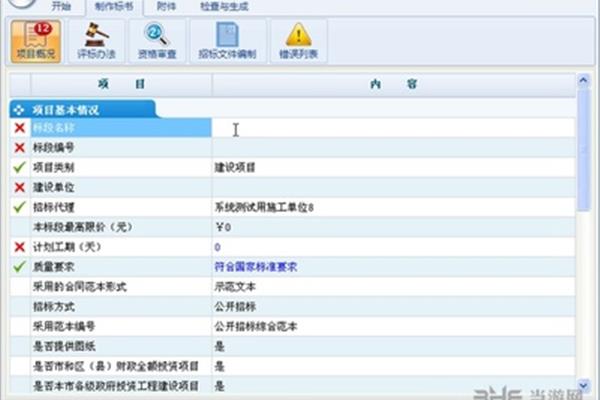Image resolution: width=600 pixels, height=400 pixels.
Task: Open the 评标办法 gavel tool
Action: 96,41
